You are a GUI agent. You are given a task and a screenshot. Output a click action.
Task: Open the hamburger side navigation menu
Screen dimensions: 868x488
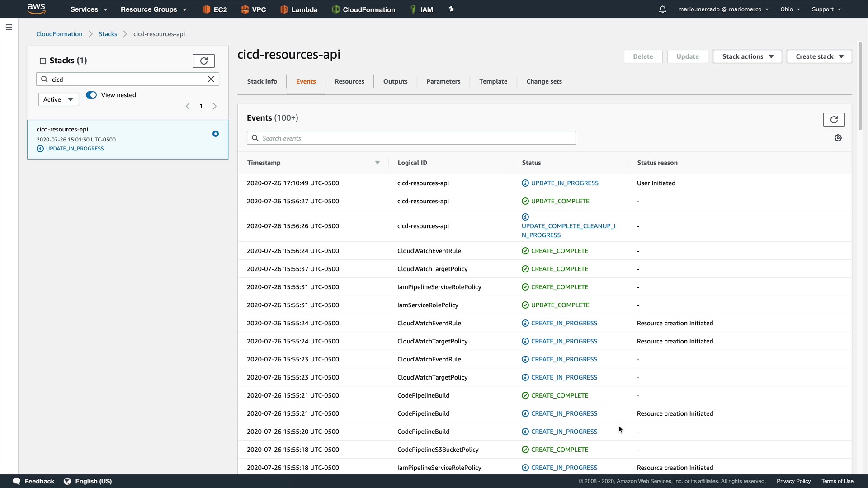[9, 27]
